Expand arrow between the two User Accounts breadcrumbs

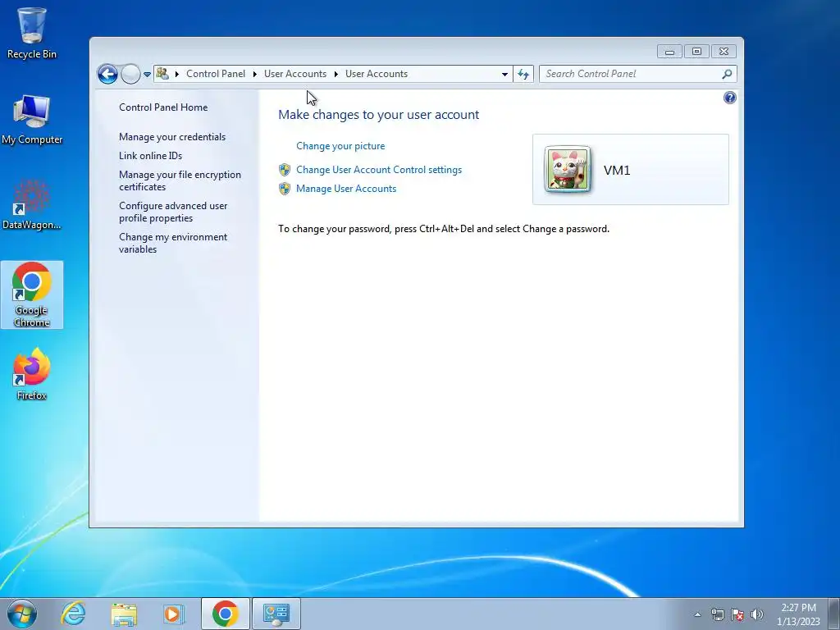click(336, 74)
